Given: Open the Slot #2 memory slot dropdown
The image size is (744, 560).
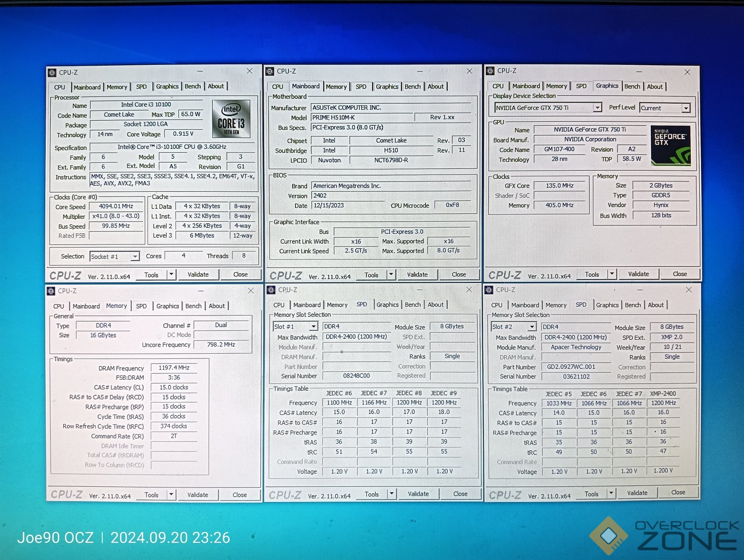Looking at the screenshot, I should (x=514, y=327).
